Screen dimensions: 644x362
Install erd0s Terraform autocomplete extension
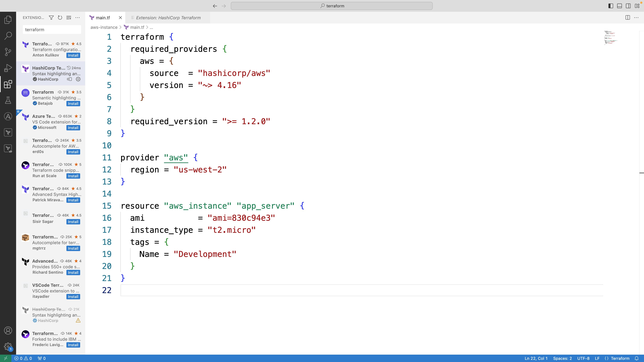pyautogui.click(x=73, y=152)
